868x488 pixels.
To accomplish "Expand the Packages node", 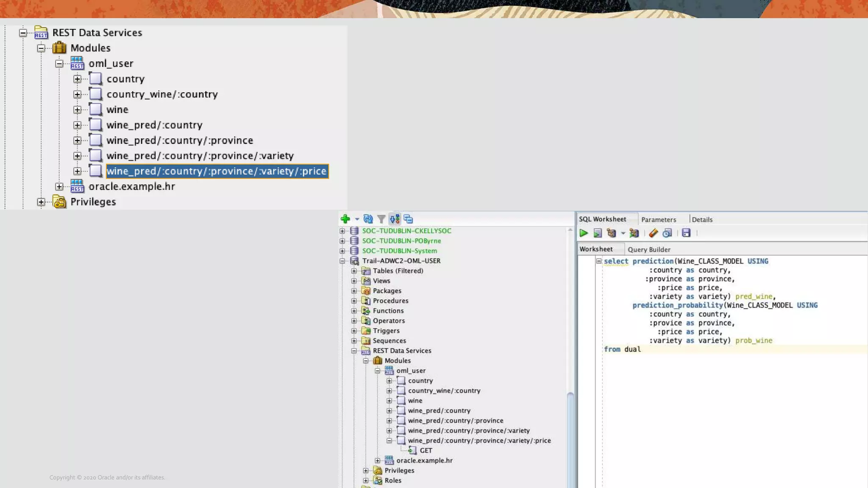I will [x=354, y=291].
